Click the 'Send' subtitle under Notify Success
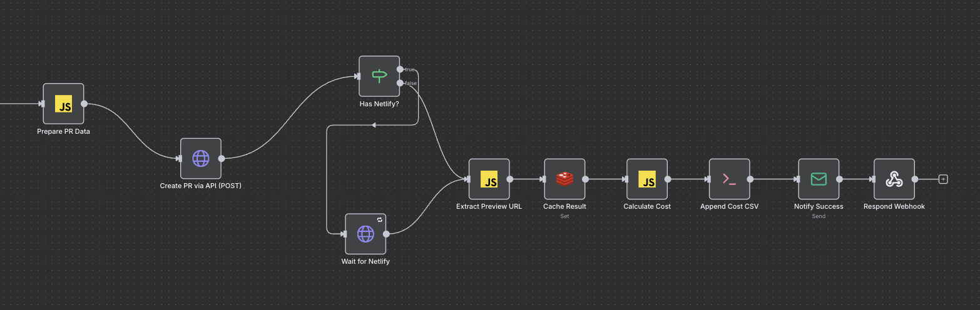 tap(819, 216)
